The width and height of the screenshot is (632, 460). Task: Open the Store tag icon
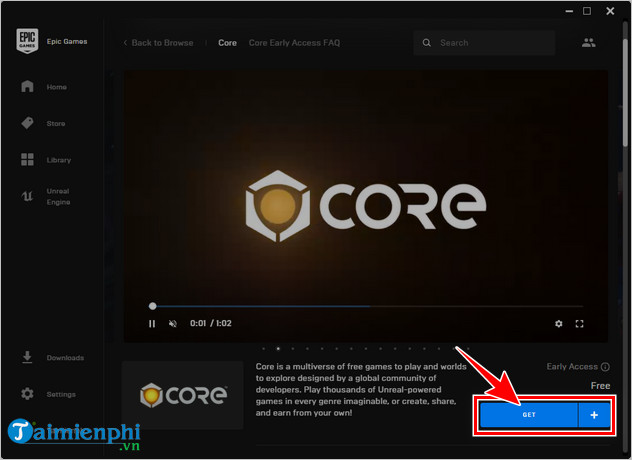click(x=27, y=123)
